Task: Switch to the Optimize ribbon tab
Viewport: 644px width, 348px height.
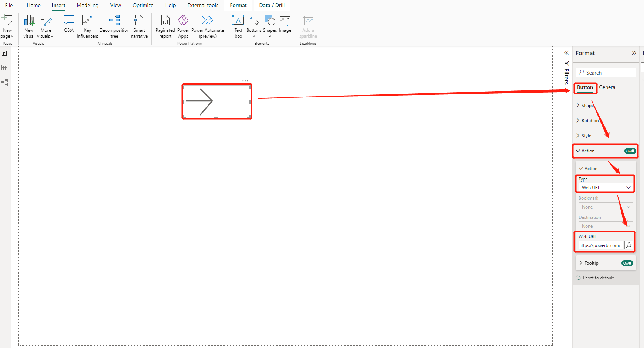Action: tap(143, 5)
